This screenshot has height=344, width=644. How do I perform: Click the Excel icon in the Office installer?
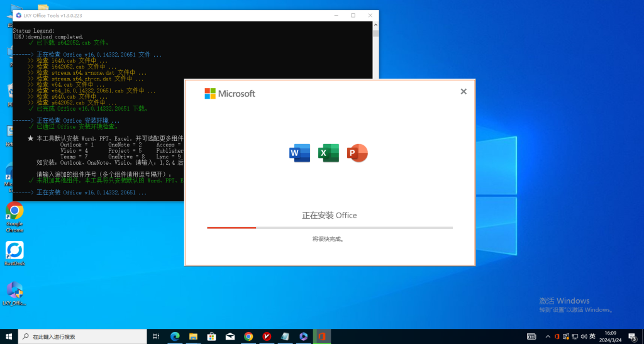(328, 153)
